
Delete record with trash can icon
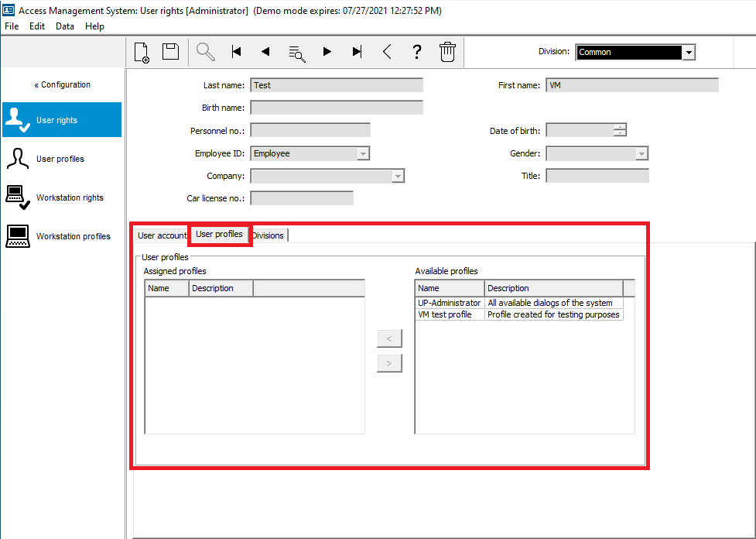tap(447, 52)
